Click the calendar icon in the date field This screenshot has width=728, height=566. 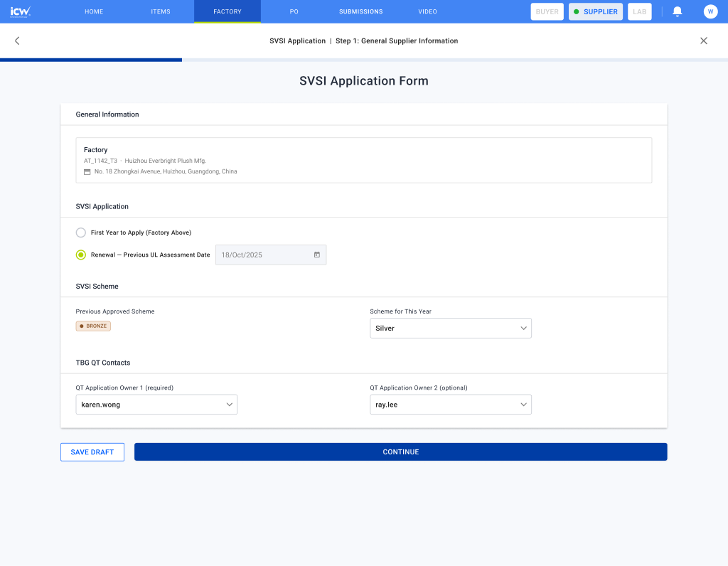point(317,255)
